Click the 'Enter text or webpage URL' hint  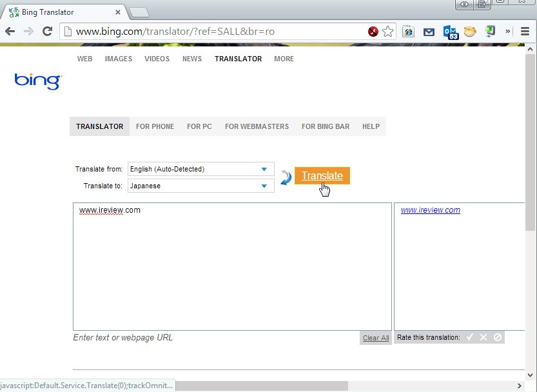tap(122, 337)
